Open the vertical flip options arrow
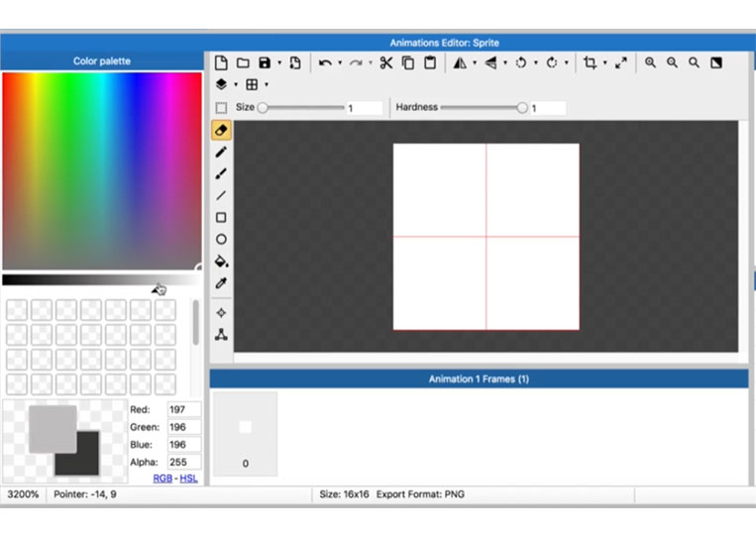 tap(505, 62)
